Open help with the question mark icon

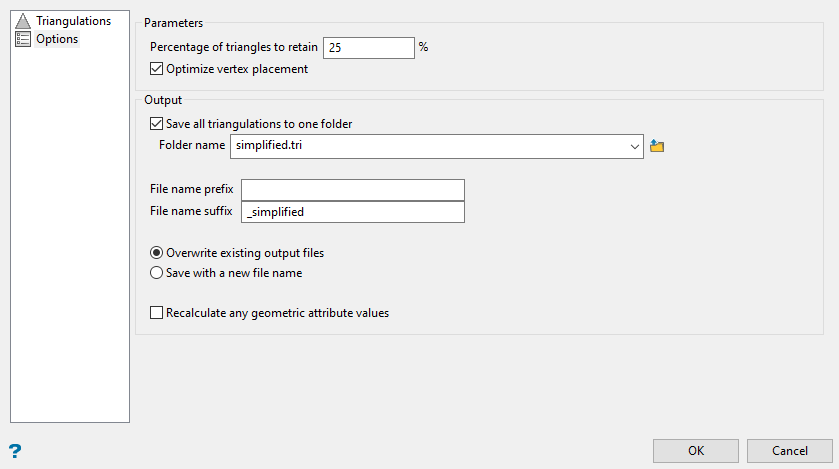pos(15,451)
